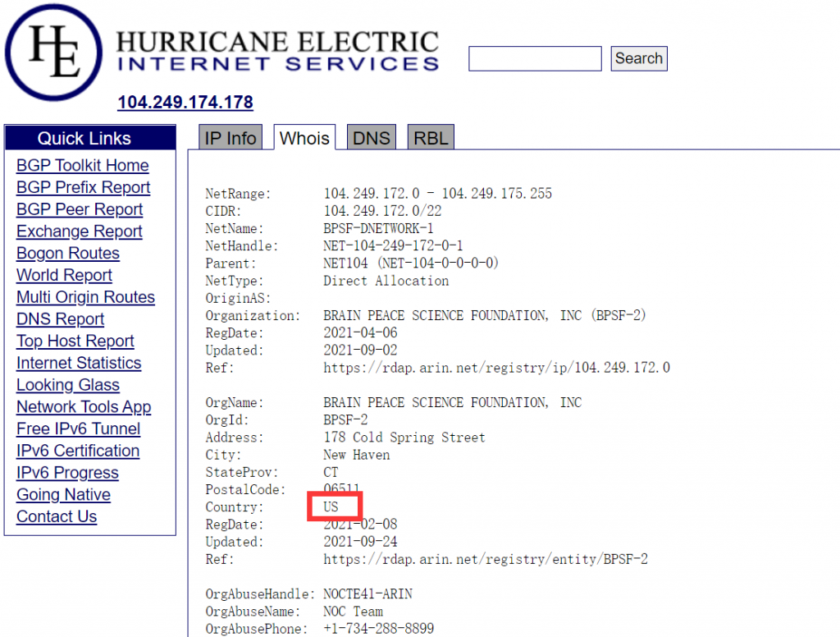Click the Contact Us link
Screen dimensions: 840x637
pyautogui.click(x=57, y=517)
